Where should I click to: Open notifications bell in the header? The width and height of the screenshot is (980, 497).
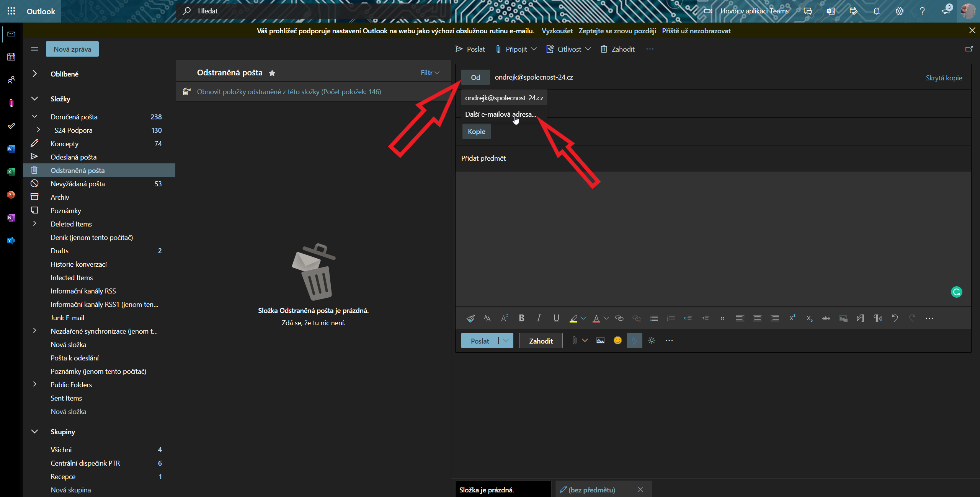click(x=877, y=11)
